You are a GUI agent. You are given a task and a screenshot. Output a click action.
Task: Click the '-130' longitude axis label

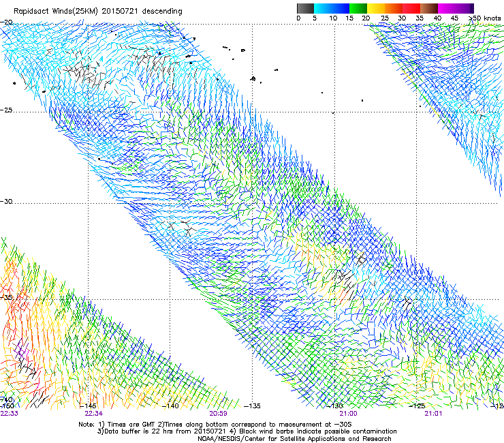(x=334, y=406)
